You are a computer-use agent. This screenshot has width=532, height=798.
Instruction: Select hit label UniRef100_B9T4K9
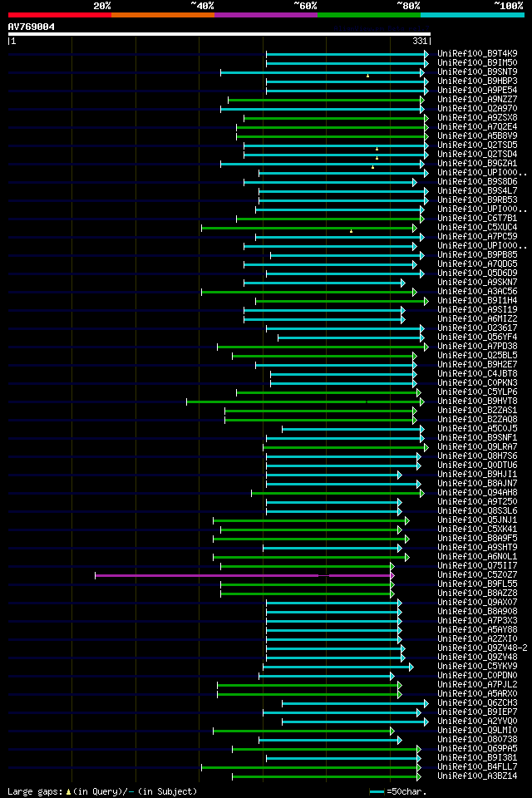477,53
